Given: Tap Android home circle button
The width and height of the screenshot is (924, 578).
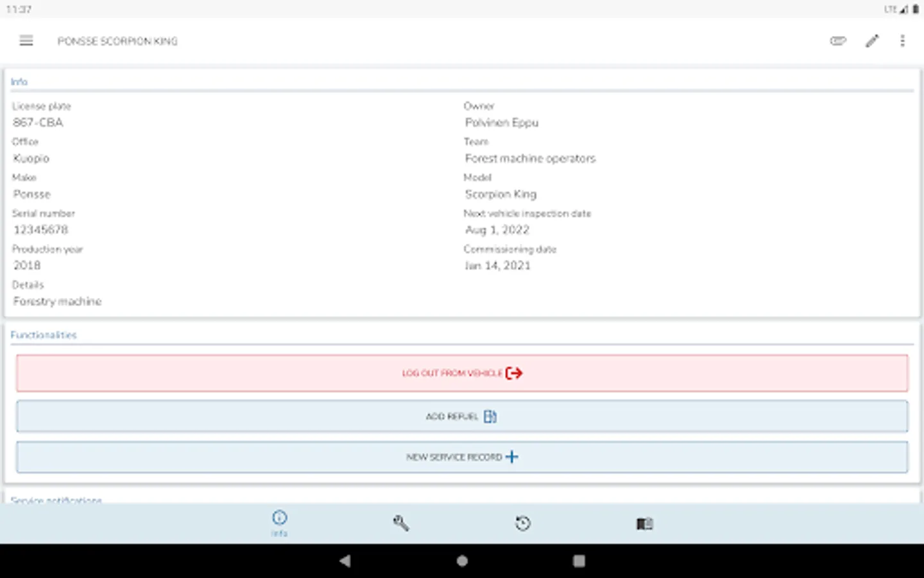Looking at the screenshot, I should click(x=462, y=561).
